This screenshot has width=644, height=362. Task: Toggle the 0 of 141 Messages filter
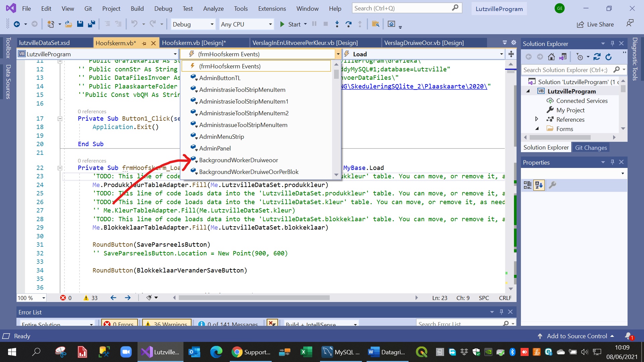pos(228,323)
